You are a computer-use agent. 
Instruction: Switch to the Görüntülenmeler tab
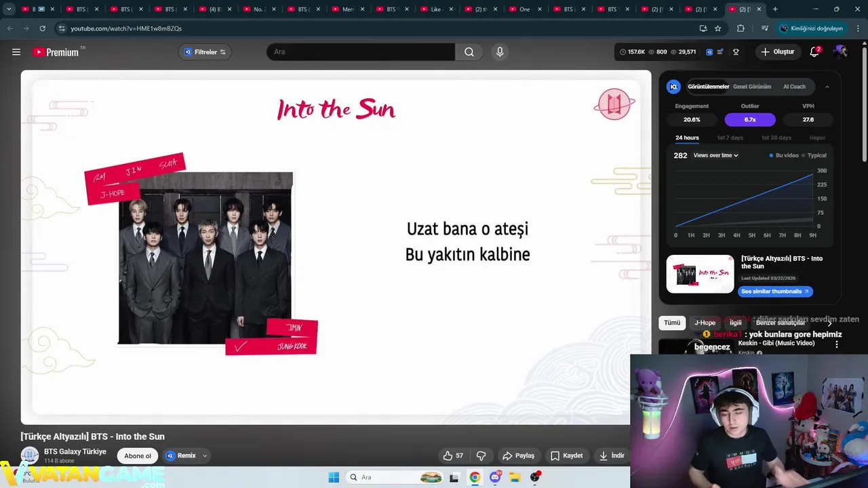click(708, 87)
